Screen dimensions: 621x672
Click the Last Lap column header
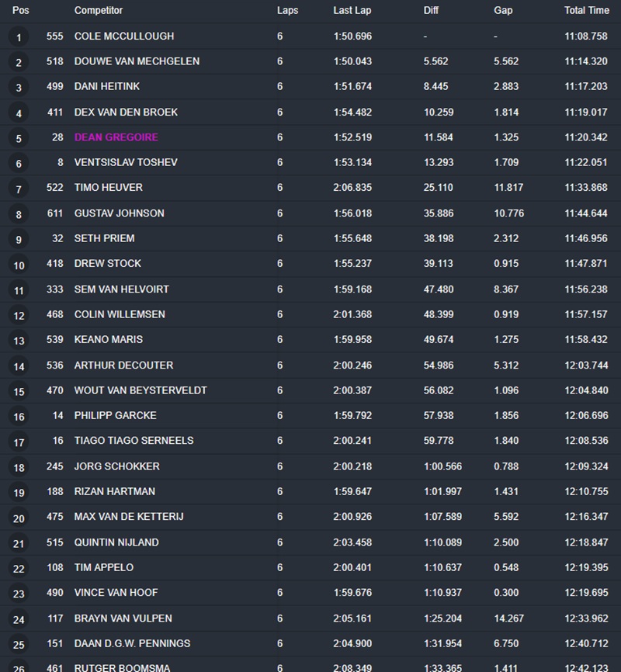(351, 11)
